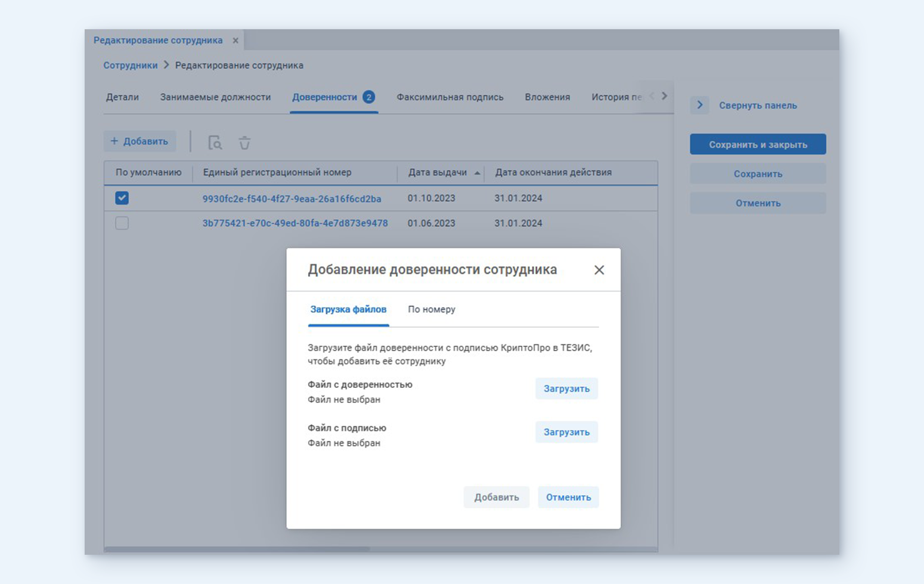The height and width of the screenshot is (584, 924).
Task: Click Файл не выбран under Файл с доверенностью
Action: [x=344, y=400]
